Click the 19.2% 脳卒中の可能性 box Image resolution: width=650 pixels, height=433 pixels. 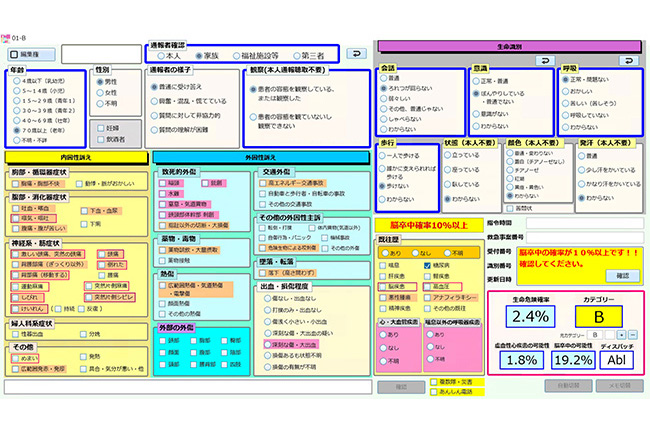[573, 360]
